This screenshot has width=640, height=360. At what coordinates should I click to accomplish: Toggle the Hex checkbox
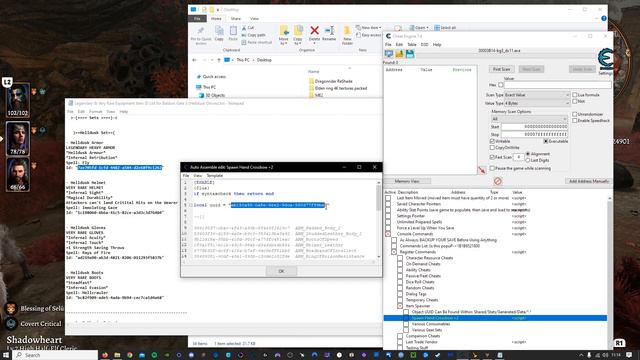pos(501,85)
